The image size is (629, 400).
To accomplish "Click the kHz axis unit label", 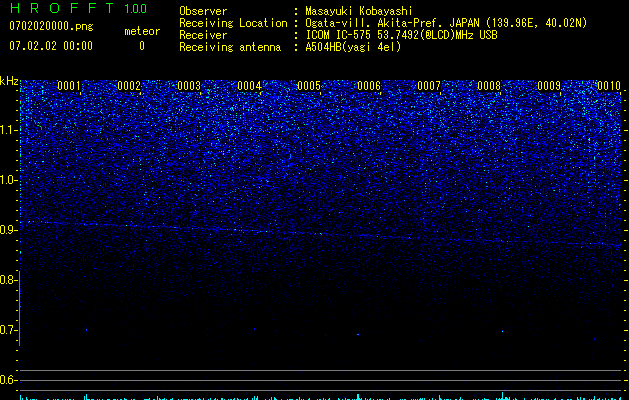I will 9,81.
